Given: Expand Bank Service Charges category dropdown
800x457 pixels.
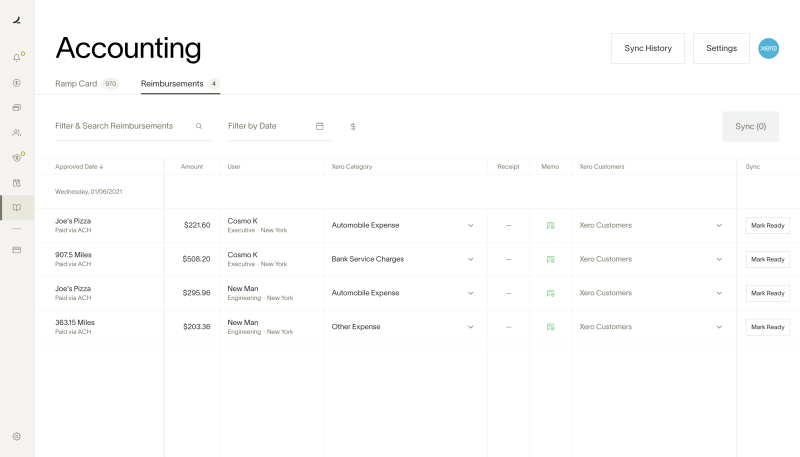Looking at the screenshot, I should click(470, 259).
